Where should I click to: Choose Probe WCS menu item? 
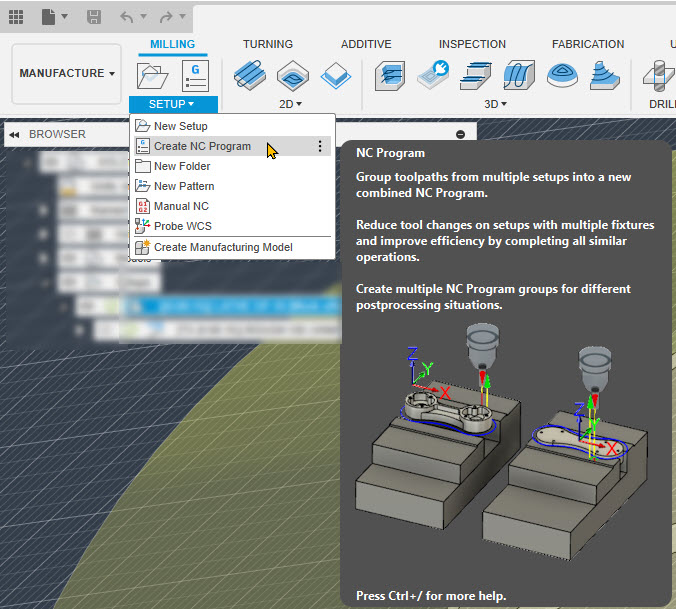232,226
